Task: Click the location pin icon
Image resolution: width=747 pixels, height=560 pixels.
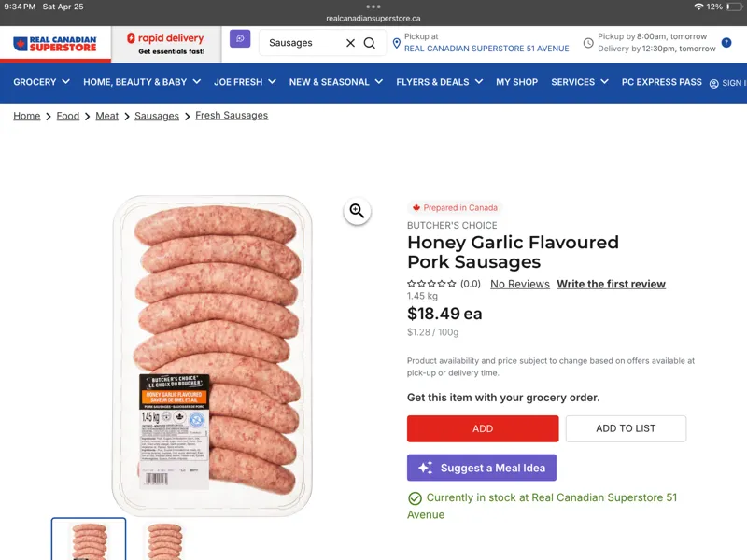Action: 396,43
